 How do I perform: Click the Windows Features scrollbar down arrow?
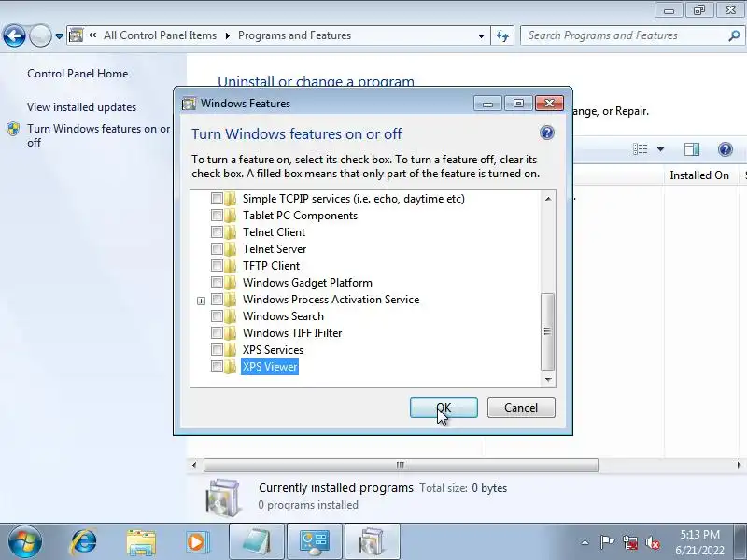click(x=548, y=380)
